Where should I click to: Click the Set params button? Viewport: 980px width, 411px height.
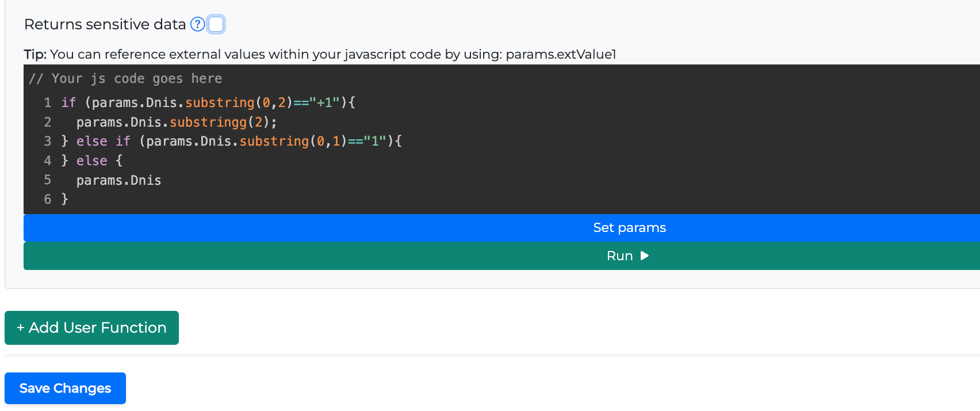[629, 228]
